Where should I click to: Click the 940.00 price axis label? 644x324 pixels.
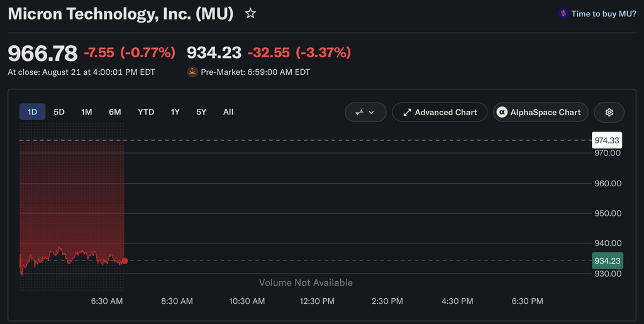click(x=608, y=243)
